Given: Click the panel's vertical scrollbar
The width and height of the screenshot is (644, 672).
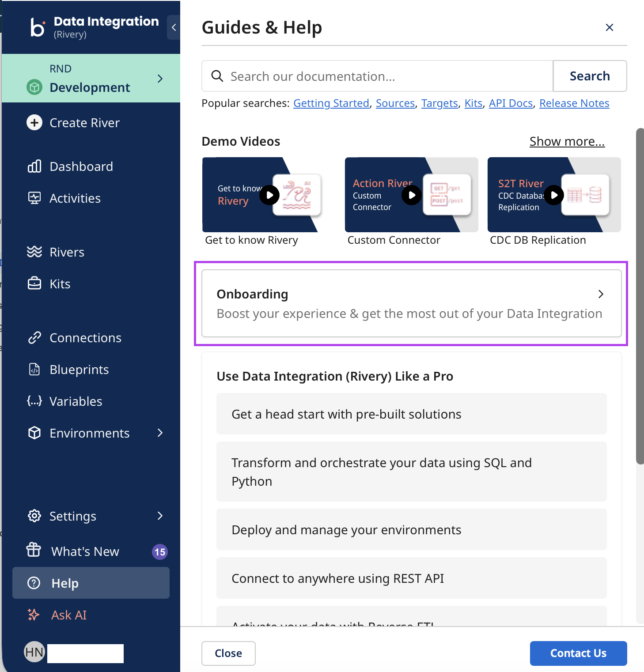Looking at the screenshot, I should coord(640,296).
